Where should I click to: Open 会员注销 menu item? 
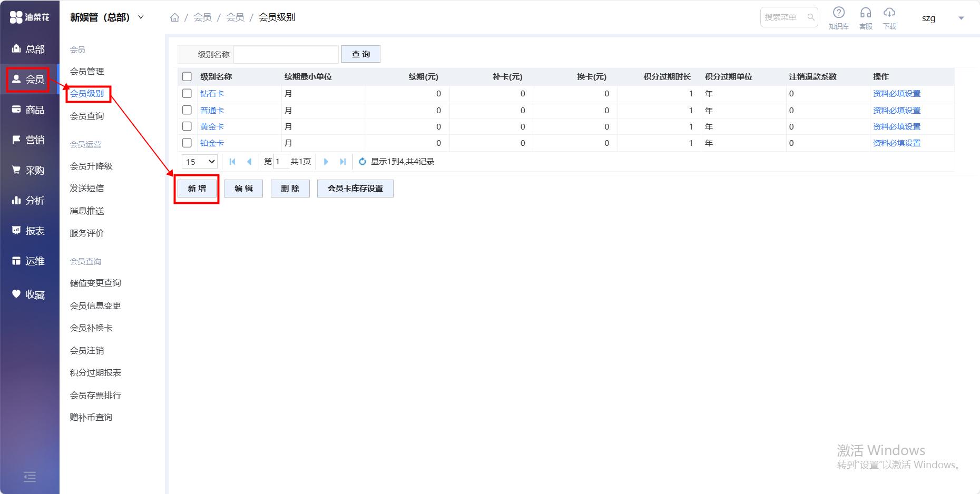87,350
